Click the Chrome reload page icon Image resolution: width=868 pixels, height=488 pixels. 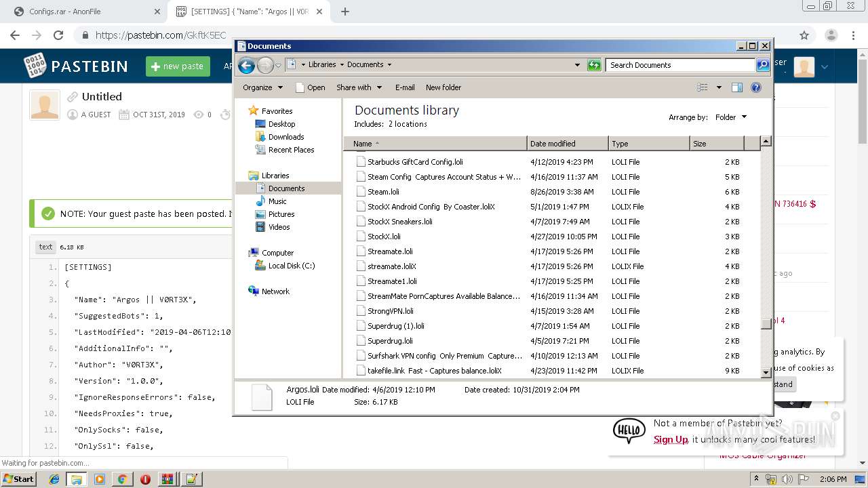(58, 35)
